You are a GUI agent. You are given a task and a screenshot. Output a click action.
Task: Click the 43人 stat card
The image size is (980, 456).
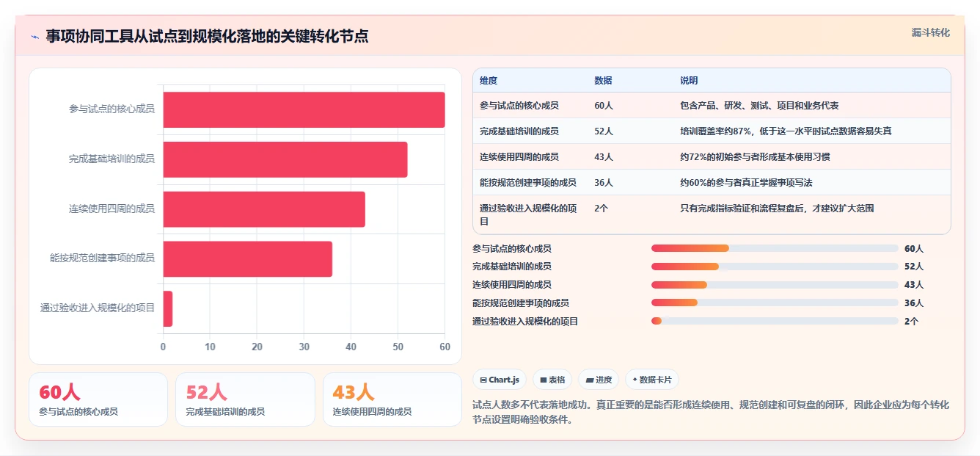[392, 399]
